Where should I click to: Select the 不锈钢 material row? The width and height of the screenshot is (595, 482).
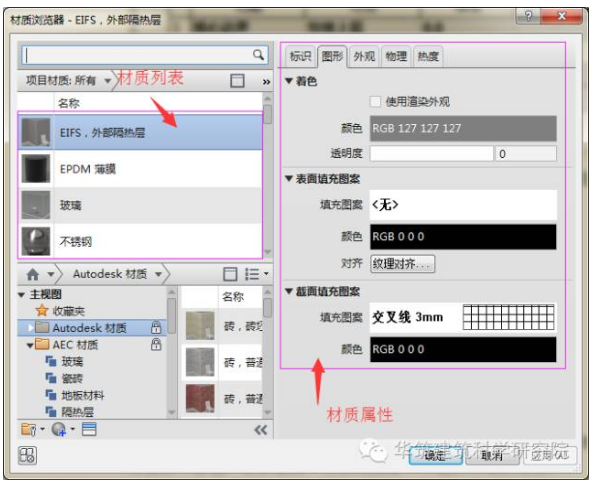tap(140, 241)
